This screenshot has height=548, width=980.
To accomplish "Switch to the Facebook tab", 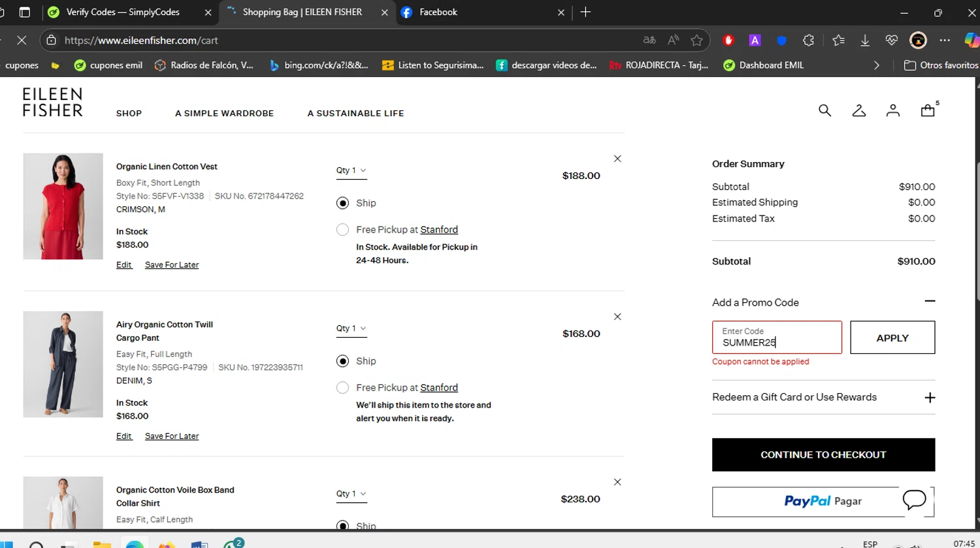I will (482, 12).
